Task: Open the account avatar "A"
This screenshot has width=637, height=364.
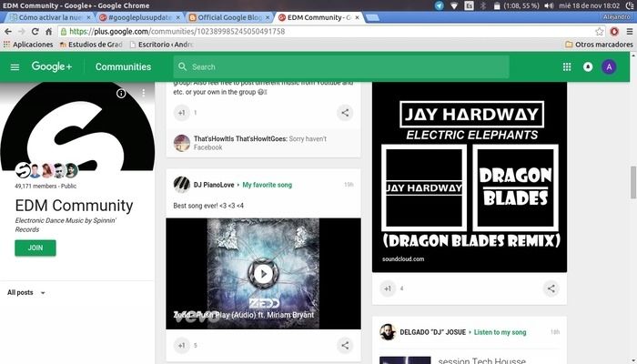Action: click(609, 67)
